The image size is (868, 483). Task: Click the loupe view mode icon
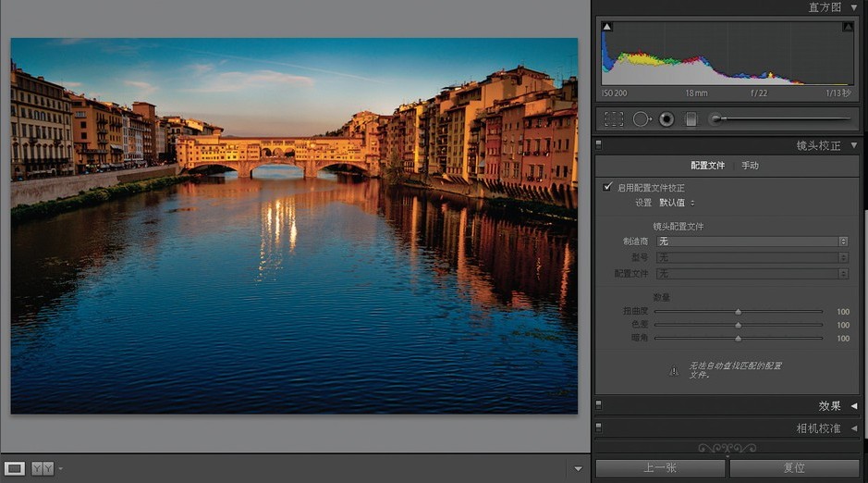[x=15, y=468]
